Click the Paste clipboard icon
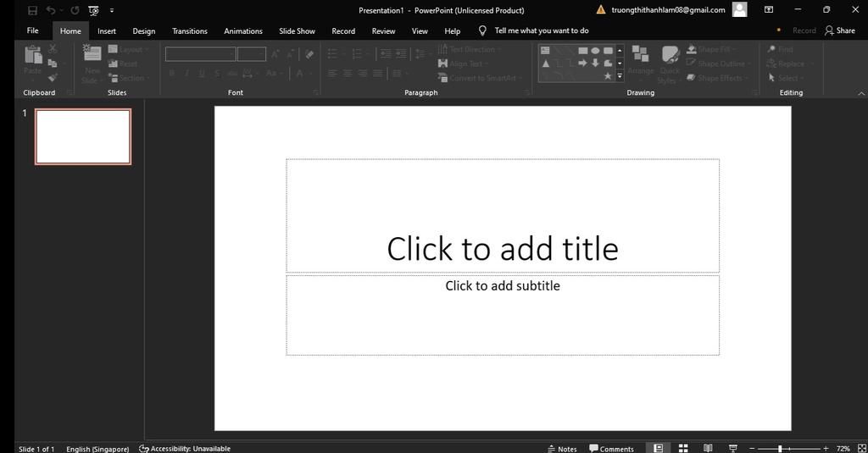Image resolution: width=868 pixels, height=453 pixels. pos(33,55)
